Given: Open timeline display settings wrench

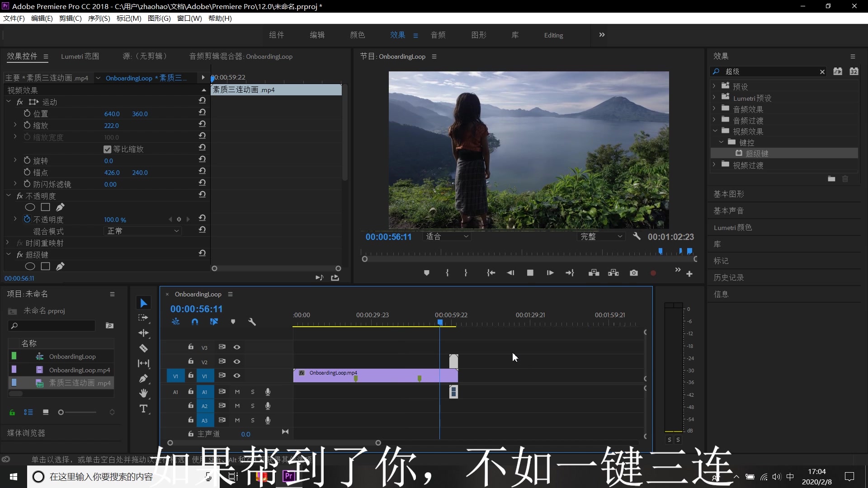Looking at the screenshot, I should click(252, 322).
